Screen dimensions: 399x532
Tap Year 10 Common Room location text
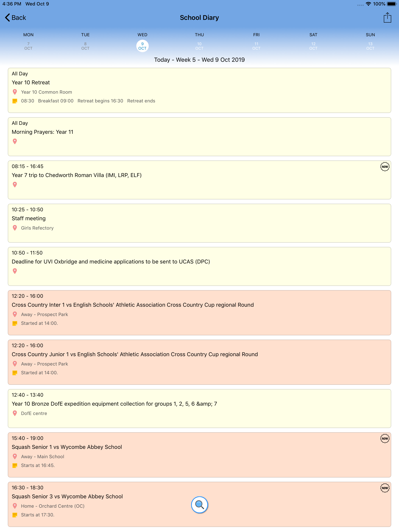point(46,92)
